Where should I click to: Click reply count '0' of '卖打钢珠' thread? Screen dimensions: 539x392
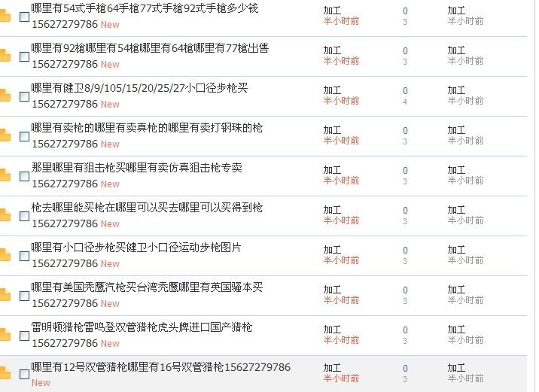coord(405,131)
